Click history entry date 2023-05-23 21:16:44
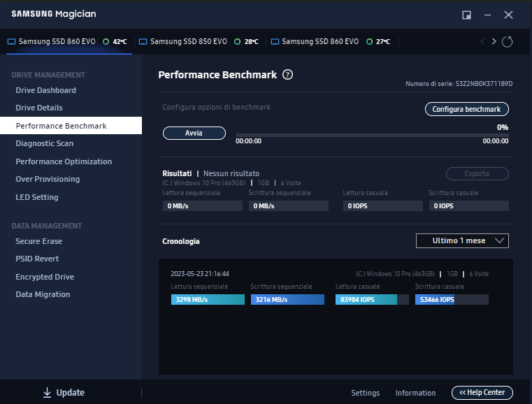Viewport: 532px width, 404px height. click(x=200, y=274)
